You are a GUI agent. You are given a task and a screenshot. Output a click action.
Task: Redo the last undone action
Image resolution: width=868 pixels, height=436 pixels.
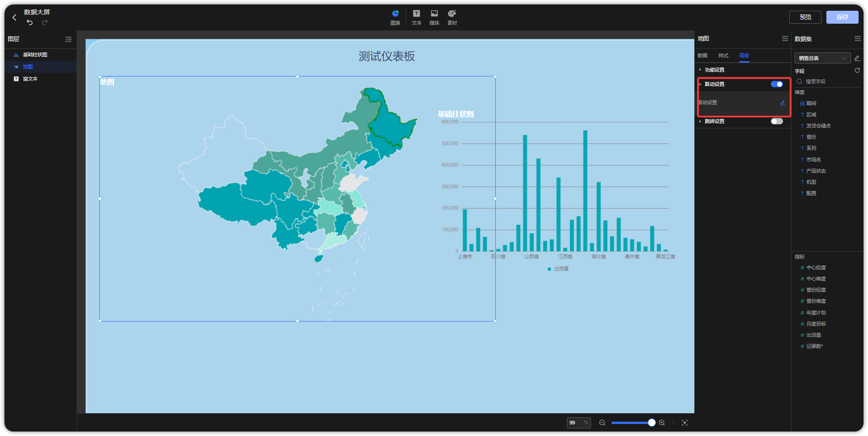(x=45, y=22)
